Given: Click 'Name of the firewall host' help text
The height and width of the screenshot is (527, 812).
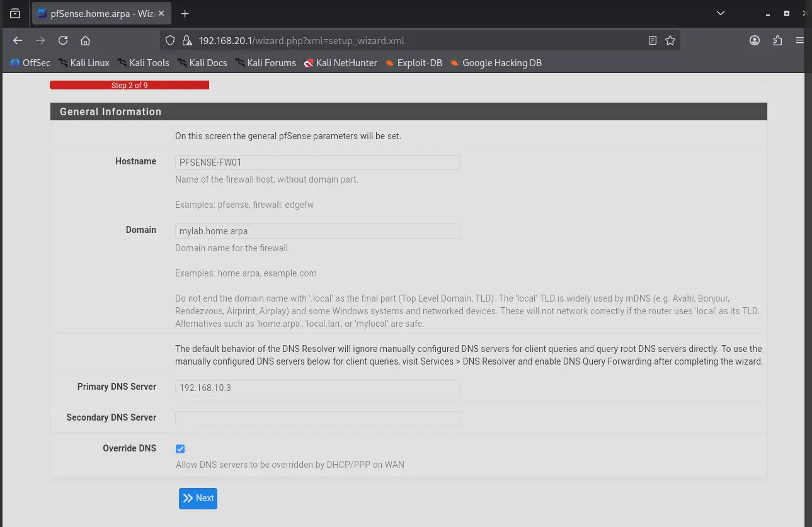Looking at the screenshot, I should coord(266,179).
